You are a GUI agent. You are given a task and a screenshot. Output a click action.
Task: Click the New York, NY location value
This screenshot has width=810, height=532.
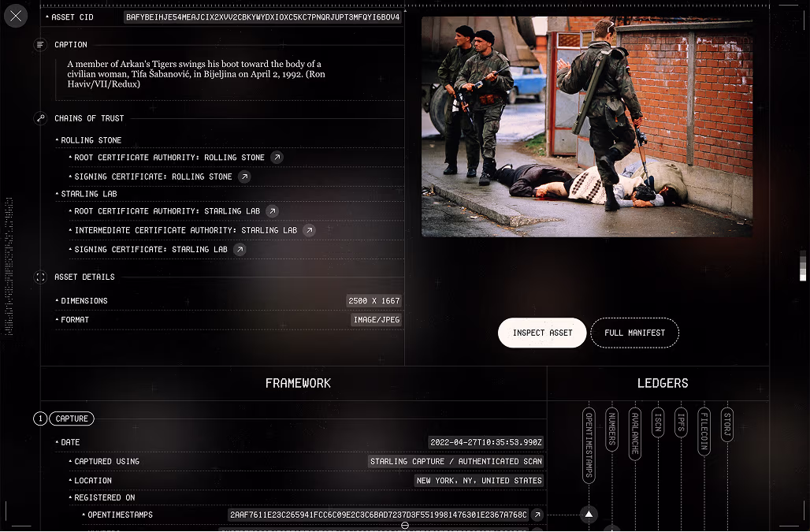(479, 480)
